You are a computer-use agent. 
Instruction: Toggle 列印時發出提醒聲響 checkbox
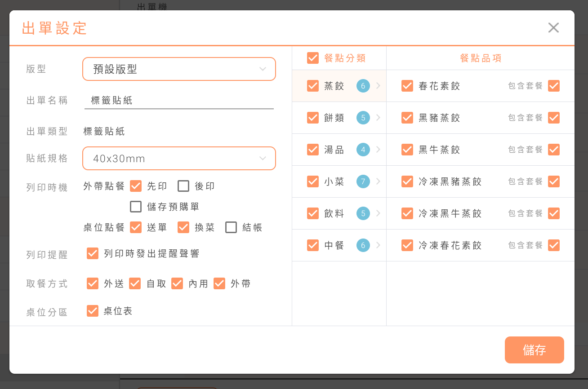click(x=93, y=253)
